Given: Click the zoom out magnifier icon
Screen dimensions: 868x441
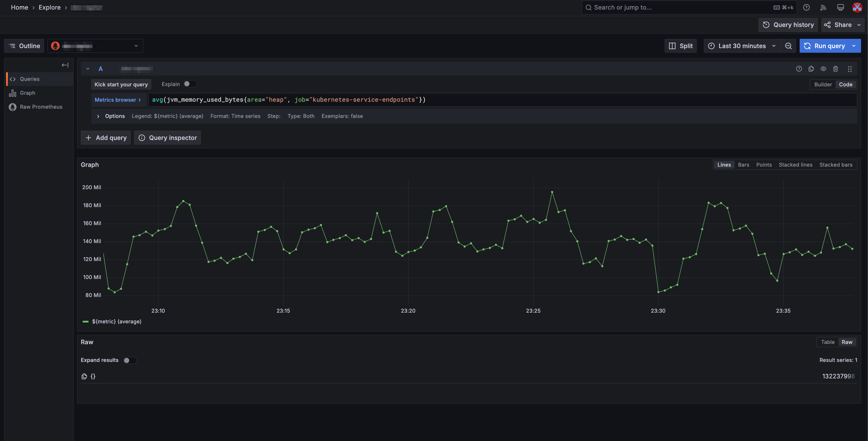Looking at the screenshot, I should coord(789,45).
